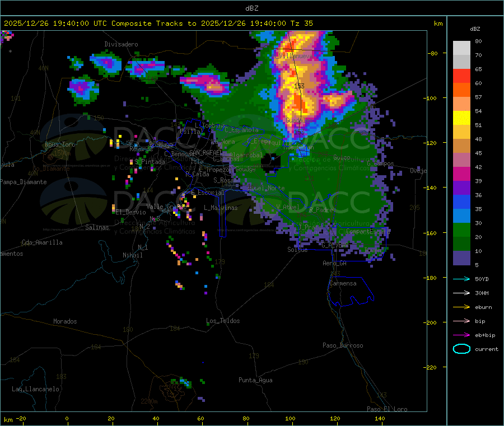The width and height of the screenshot is (504, 426).
Task: Select the blue 35 dBZ color swatch
Action: pos(461,202)
